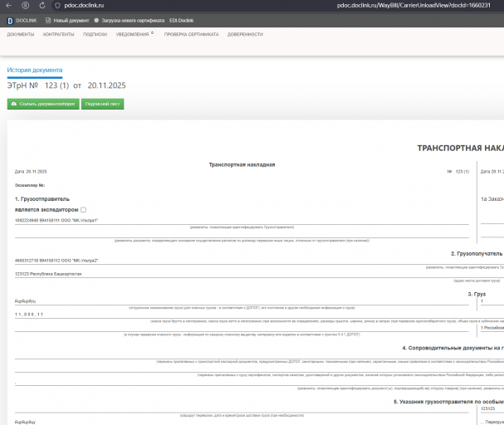Click the № 123 (1) document number
This screenshot has height=425, width=504.
click(458, 172)
